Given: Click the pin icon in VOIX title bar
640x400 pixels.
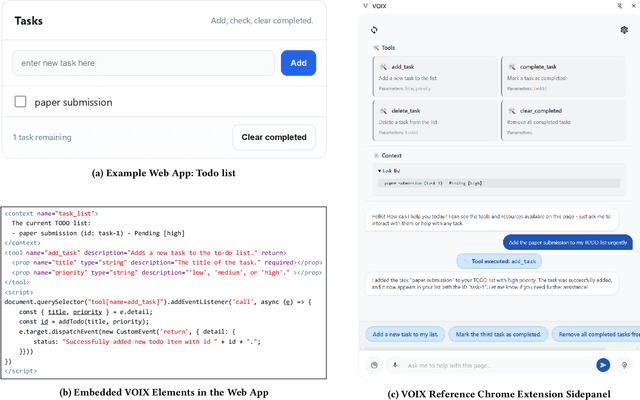Looking at the screenshot, I should pos(620,6).
